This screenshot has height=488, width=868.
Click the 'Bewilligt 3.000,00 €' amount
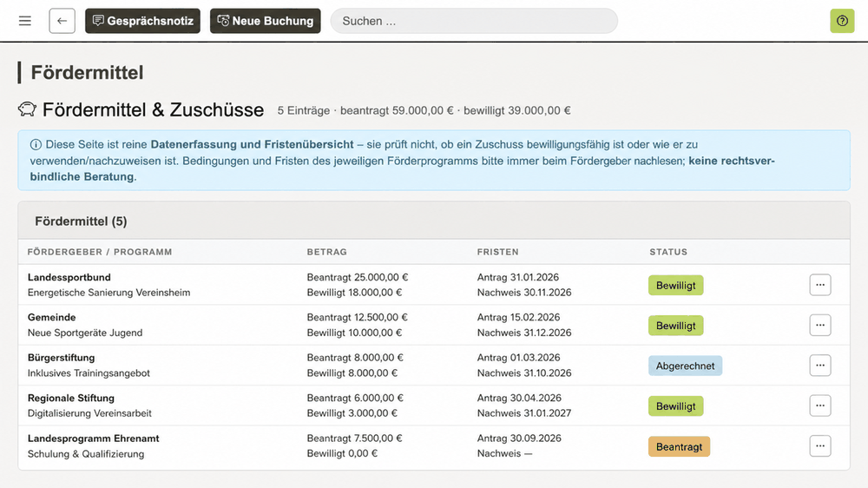(x=352, y=413)
